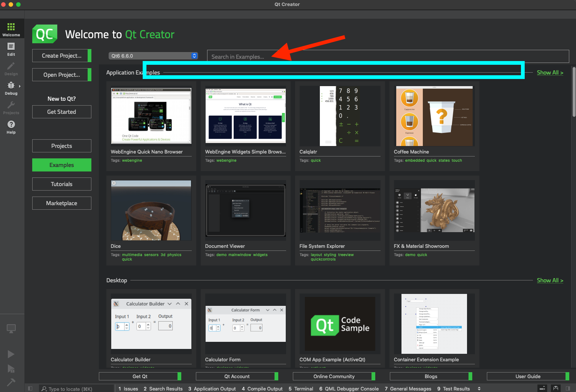Open the File System Explorer example
576x392 pixels.
pyautogui.click(x=340, y=210)
